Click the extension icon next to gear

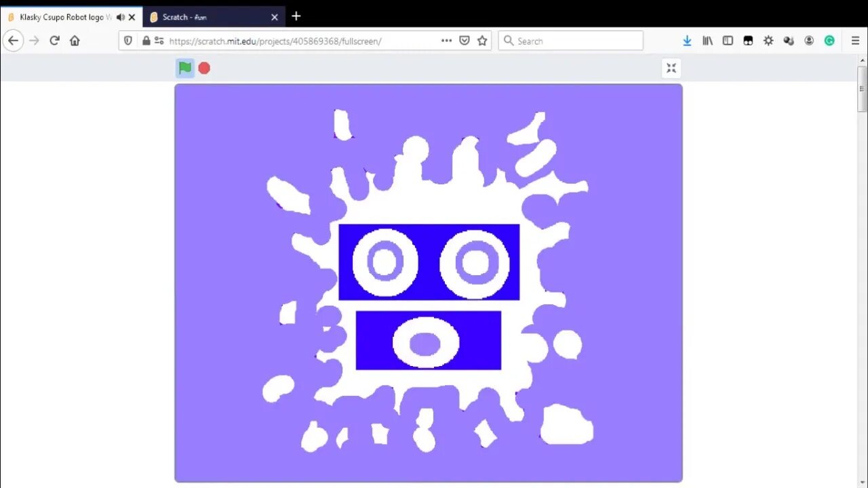(789, 41)
